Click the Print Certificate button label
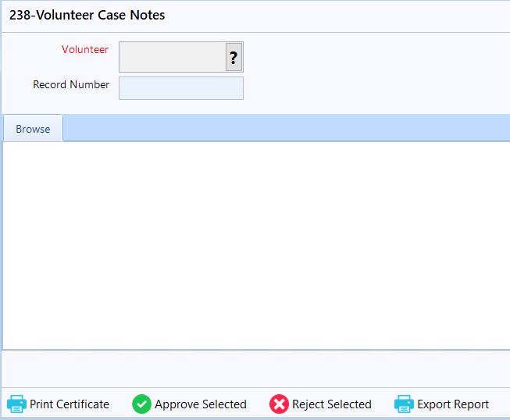 click(x=70, y=404)
